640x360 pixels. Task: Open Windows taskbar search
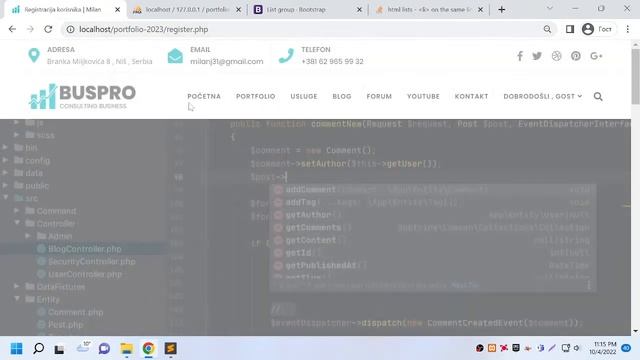point(38,349)
